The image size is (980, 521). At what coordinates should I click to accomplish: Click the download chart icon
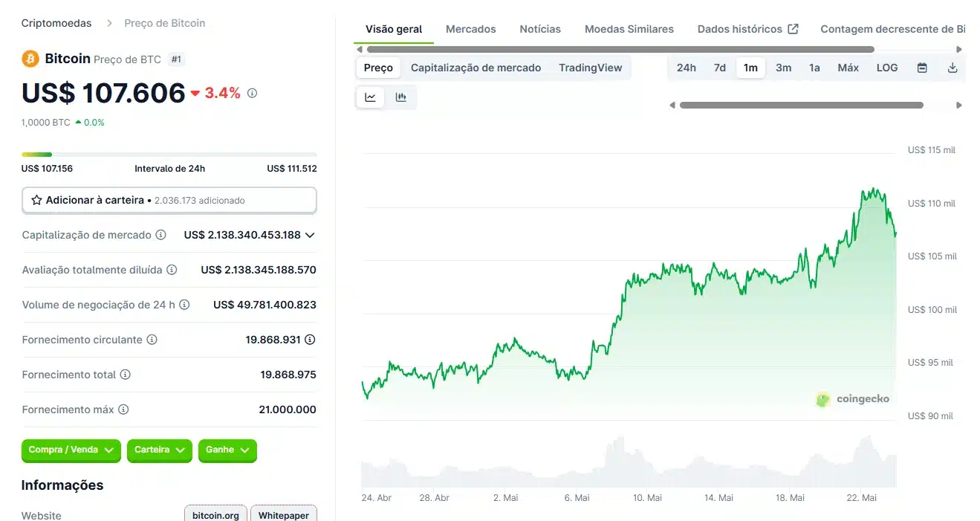click(953, 67)
